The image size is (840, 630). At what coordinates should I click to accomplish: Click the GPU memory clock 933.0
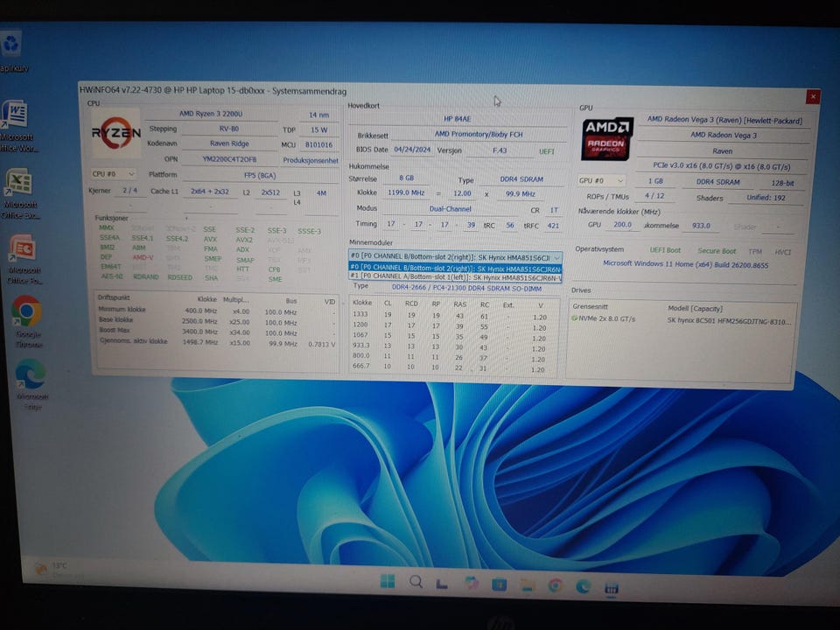(701, 226)
